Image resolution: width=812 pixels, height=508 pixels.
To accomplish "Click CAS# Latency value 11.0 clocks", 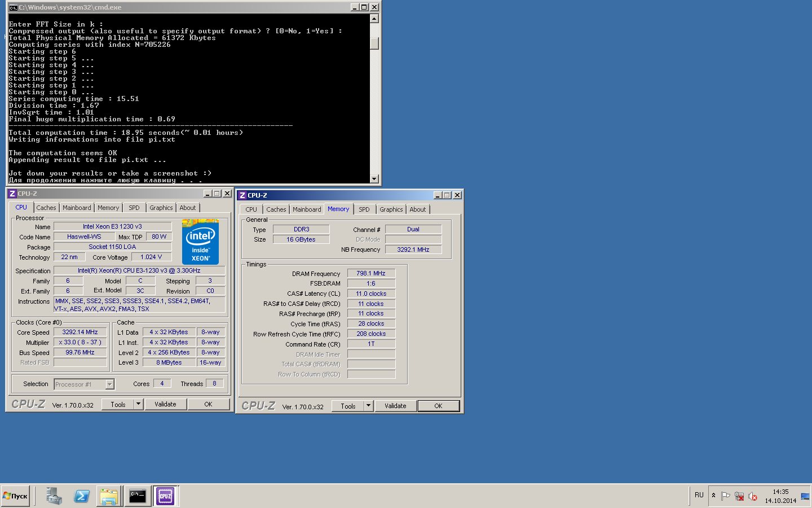I will [x=371, y=294].
